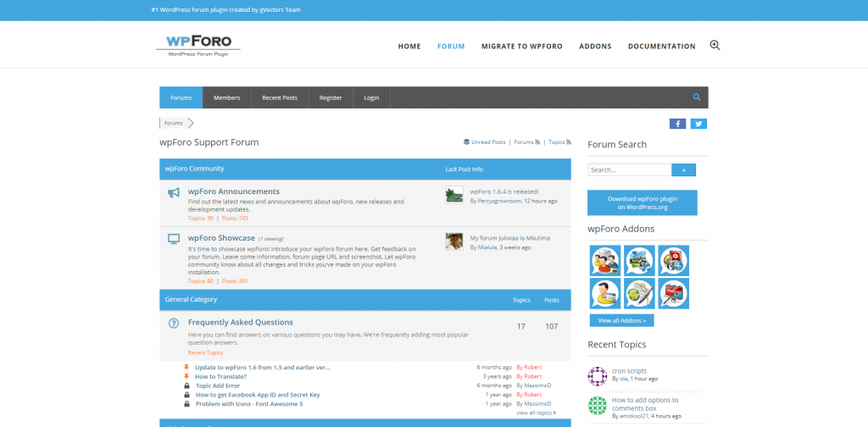Click the monitor icon of wpForo Showcase

coord(174,239)
